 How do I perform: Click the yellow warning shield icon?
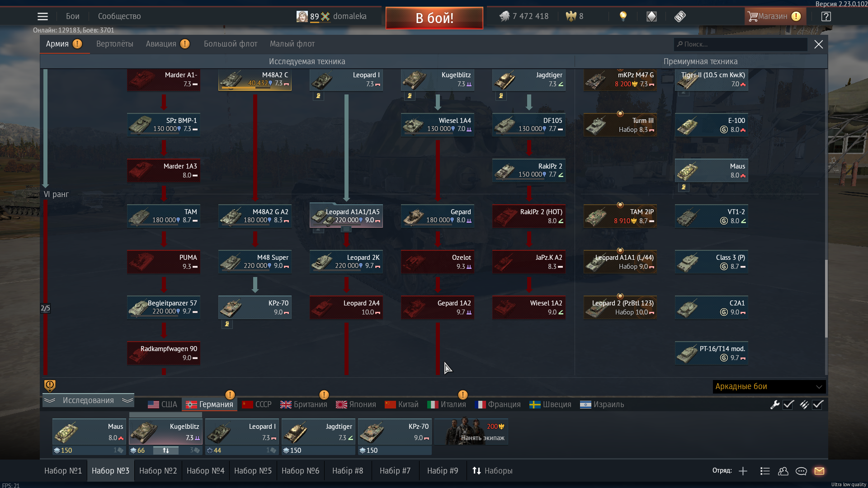tap(50, 385)
